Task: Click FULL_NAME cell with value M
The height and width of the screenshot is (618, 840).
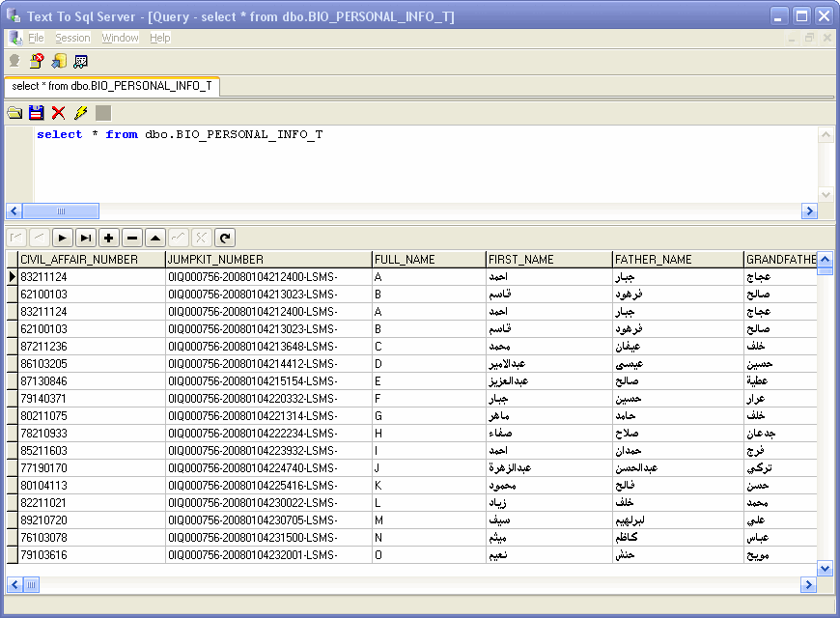Action: point(429,520)
